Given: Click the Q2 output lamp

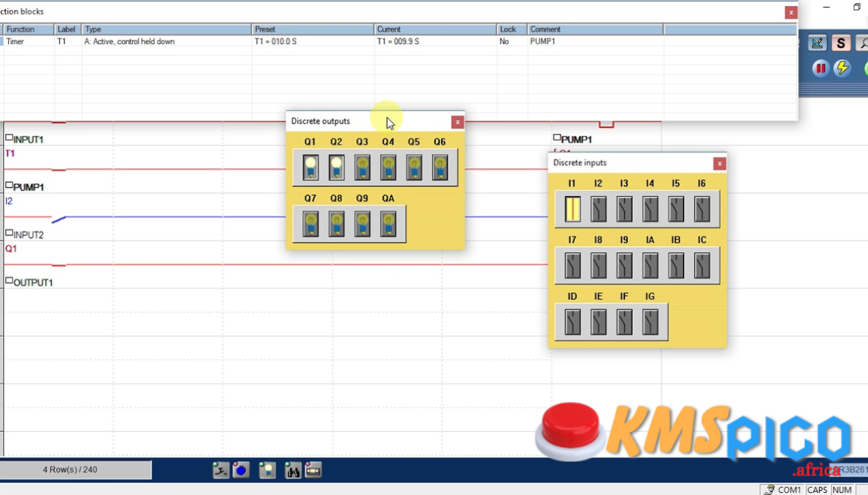Looking at the screenshot, I should (x=336, y=167).
